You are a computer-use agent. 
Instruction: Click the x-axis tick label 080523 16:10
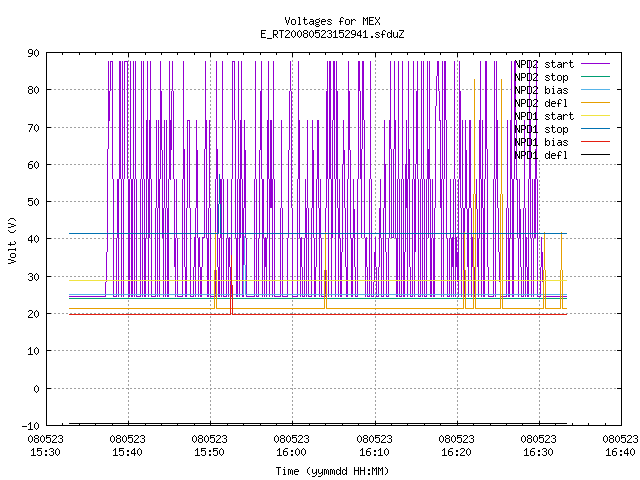click(374, 445)
